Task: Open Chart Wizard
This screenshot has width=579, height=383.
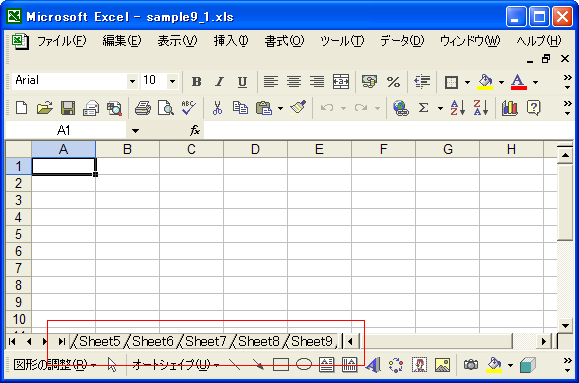Action: point(509,108)
